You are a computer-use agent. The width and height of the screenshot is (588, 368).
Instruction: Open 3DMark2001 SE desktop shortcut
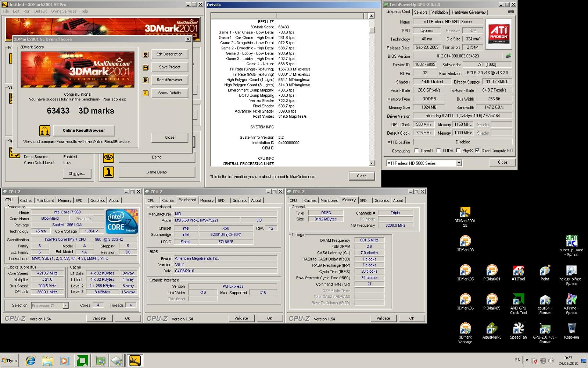(x=465, y=217)
